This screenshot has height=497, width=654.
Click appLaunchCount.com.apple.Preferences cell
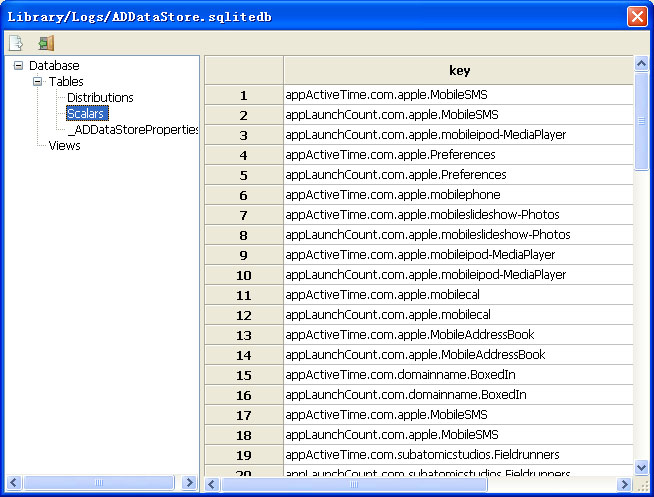(x=458, y=175)
